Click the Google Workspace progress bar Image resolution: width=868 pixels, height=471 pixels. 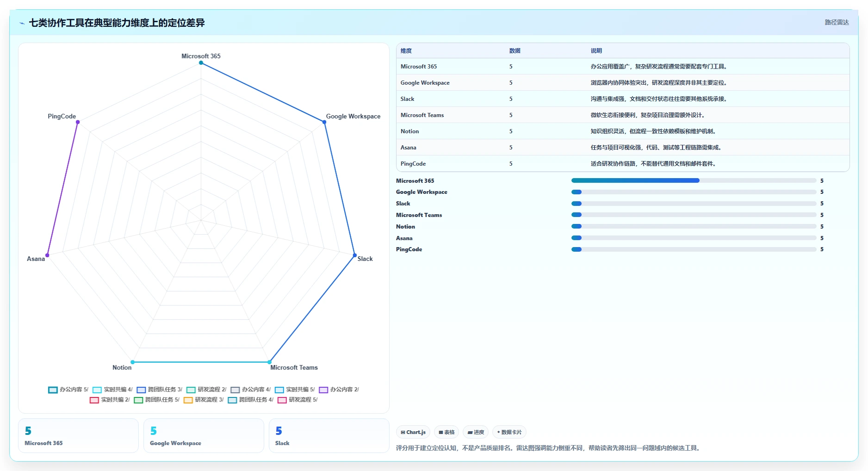(694, 192)
